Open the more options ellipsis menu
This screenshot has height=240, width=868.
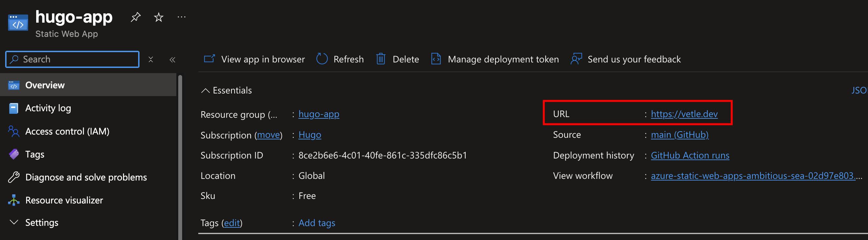[181, 17]
